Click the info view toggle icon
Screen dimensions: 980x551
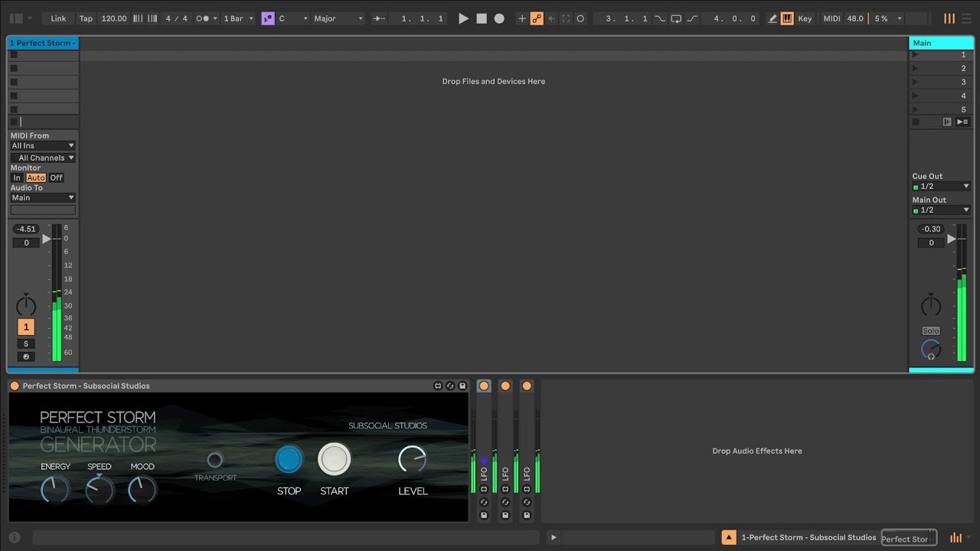tap(15, 537)
